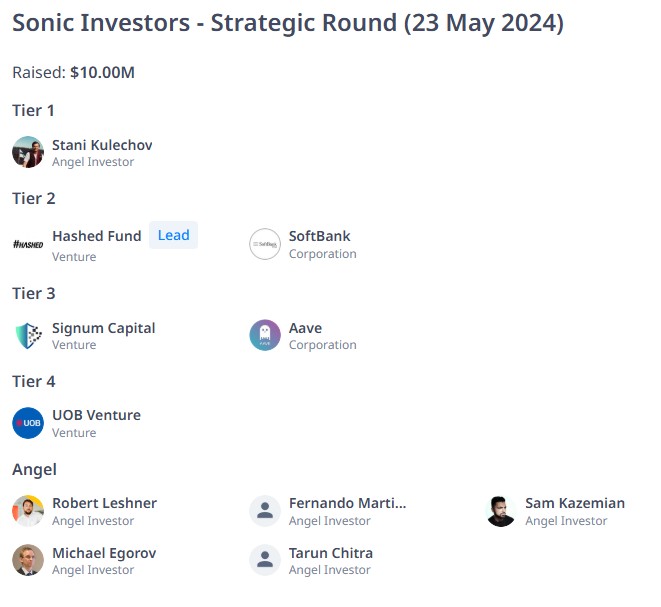Open the Sam Kazemian name link
Screen dimensions: 661x607
click(x=575, y=503)
